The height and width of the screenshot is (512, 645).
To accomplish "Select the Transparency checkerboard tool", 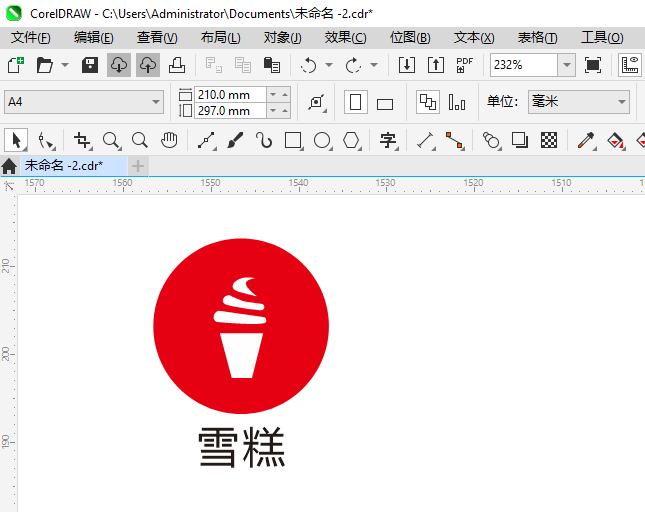I will 549,140.
